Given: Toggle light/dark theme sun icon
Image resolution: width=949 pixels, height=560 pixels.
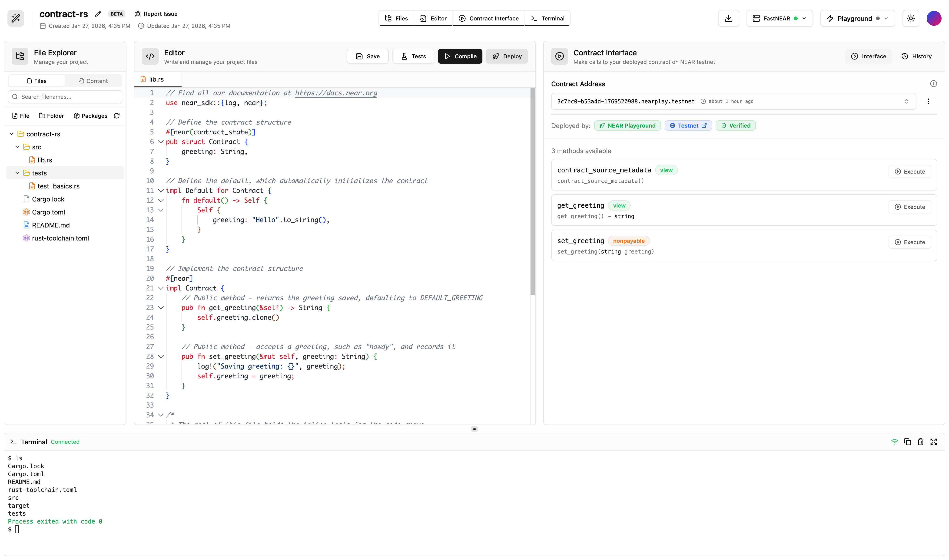Looking at the screenshot, I should (x=910, y=19).
